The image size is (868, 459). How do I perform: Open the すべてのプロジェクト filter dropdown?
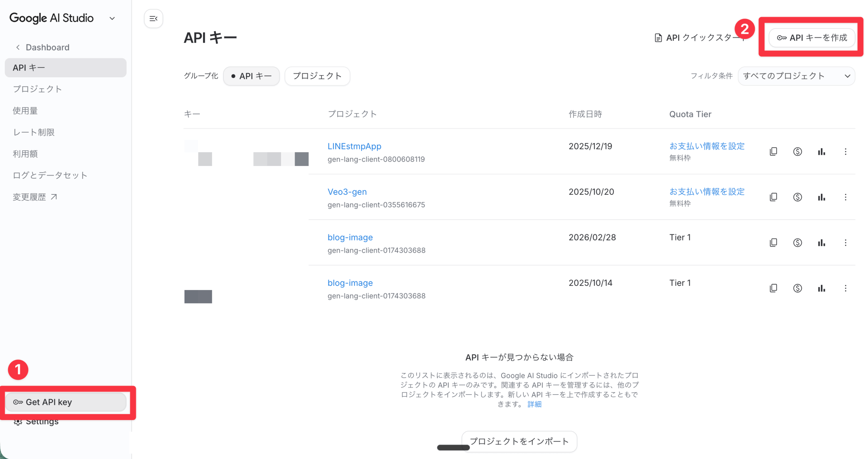coord(795,76)
